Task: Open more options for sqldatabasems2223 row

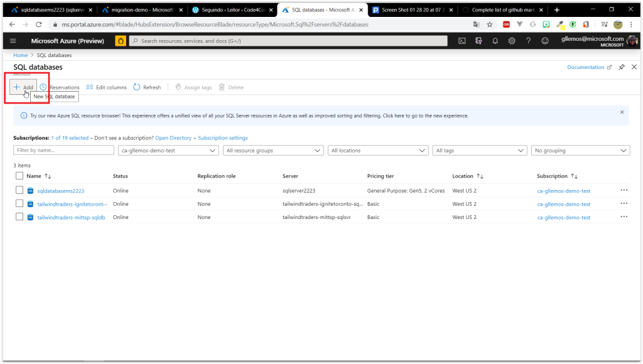Action: [624, 190]
